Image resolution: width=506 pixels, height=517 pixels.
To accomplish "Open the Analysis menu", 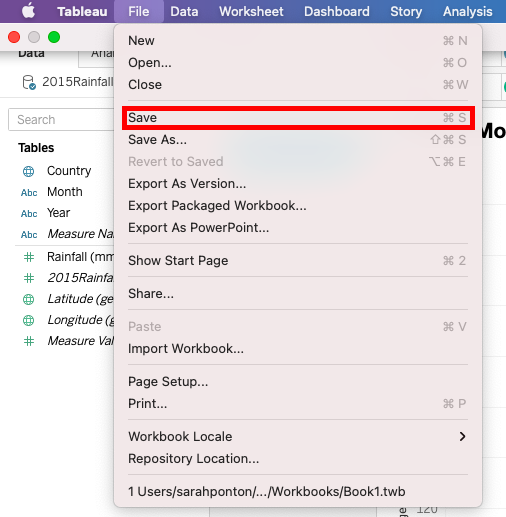I will point(468,11).
